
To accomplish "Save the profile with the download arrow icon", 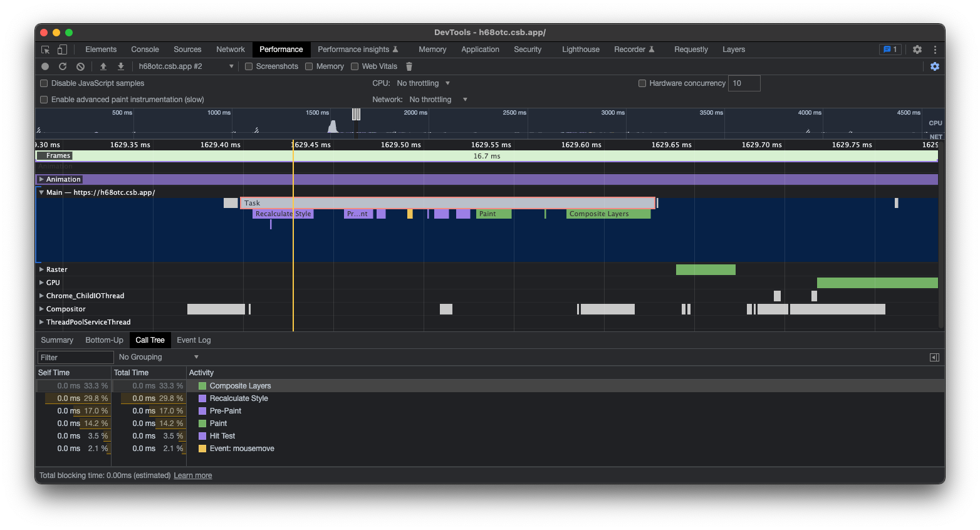I will point(120,66).
